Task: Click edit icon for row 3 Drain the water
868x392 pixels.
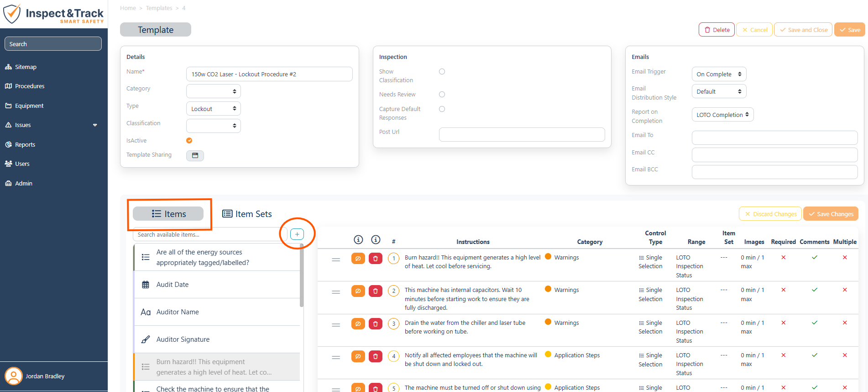Action: [x=358, y=324]
